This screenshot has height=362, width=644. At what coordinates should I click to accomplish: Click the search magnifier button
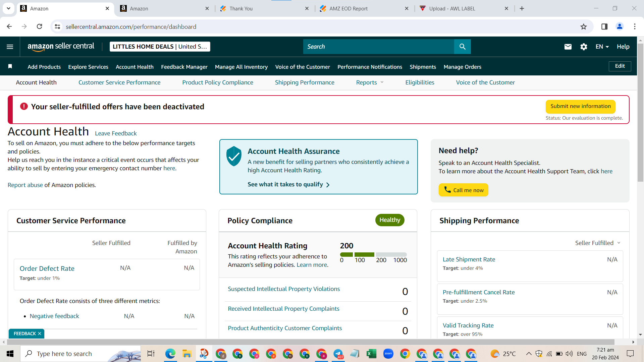[x=463, y=47]
